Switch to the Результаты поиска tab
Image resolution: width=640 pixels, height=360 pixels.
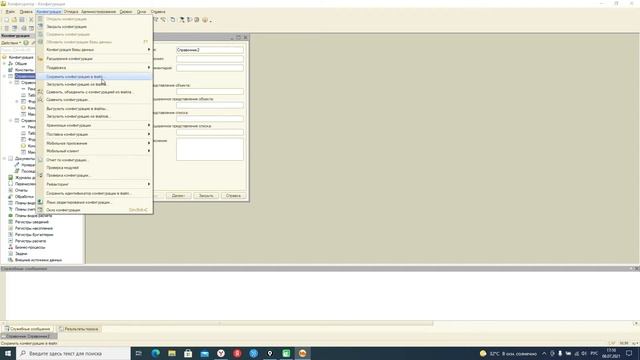[x=78, y=329]
